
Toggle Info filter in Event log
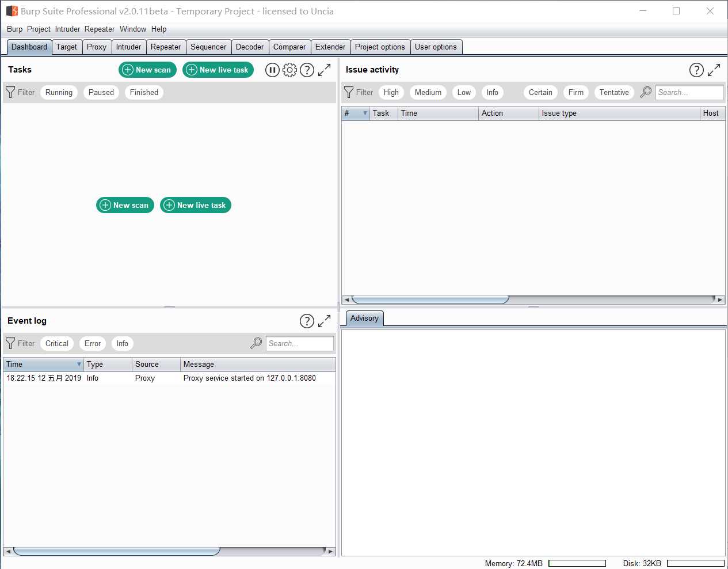coord(123,343)
